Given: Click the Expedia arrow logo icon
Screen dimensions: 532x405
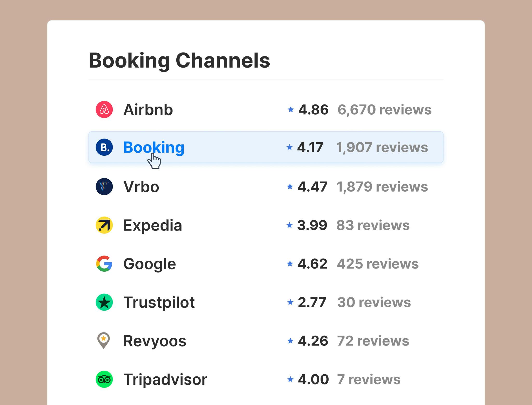Looking at the screenshot, I should click(x=104, y=225).
